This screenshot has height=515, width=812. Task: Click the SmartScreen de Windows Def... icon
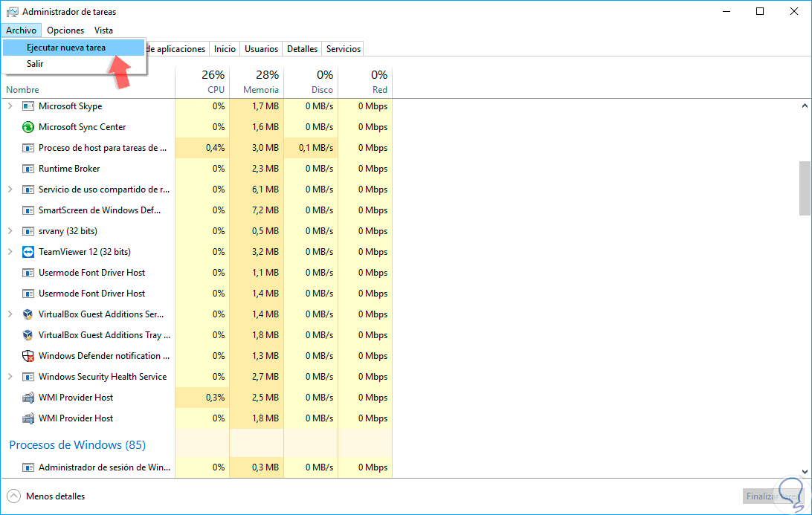click(x=28, y=210)
